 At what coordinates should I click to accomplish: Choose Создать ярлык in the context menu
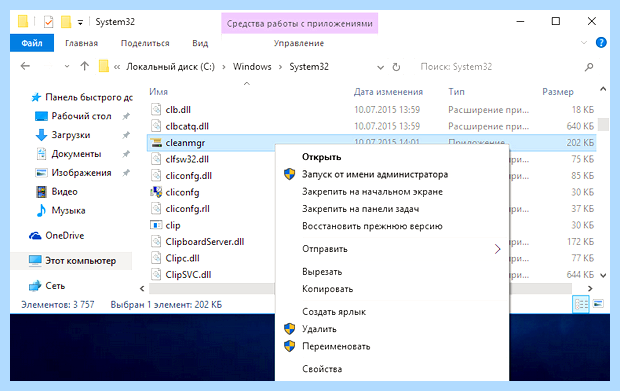[x=391, y=312]
